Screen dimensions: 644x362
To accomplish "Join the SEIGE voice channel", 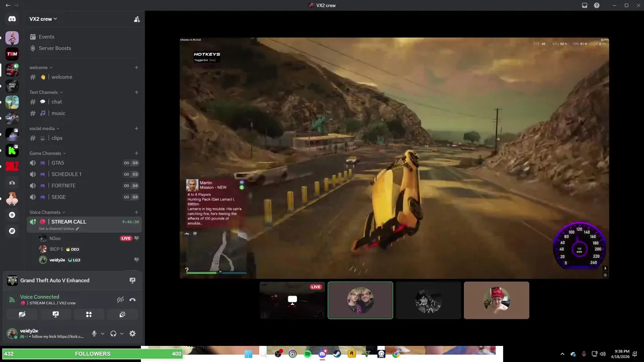I will coord(84,197).
